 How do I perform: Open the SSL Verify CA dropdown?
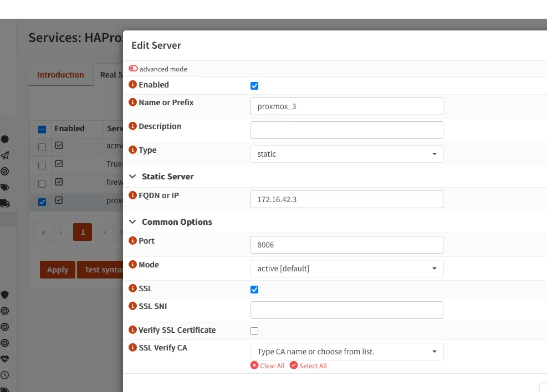[x=346, y=352]
